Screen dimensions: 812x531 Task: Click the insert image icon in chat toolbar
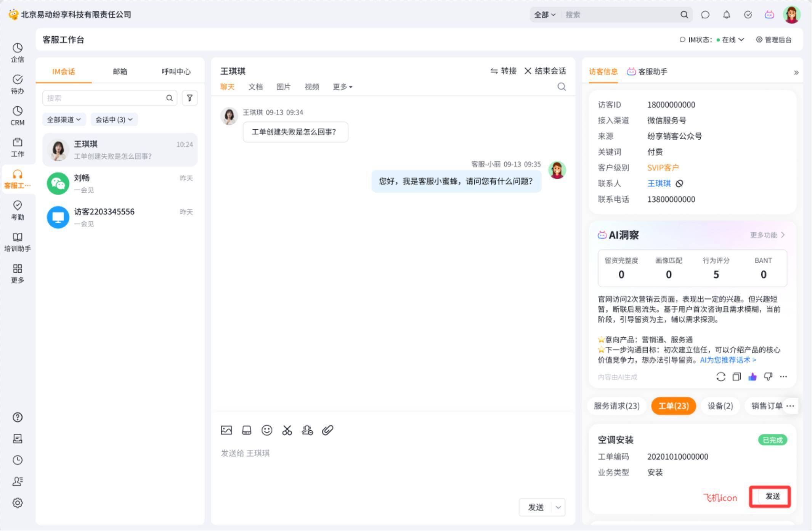click(226, 430)
